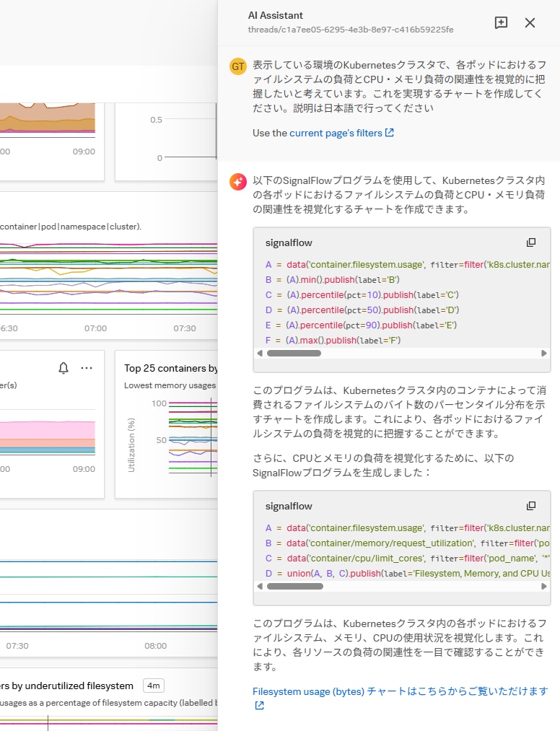
Task: Click the 07:00 time axis label
Action: coord(95,328)
